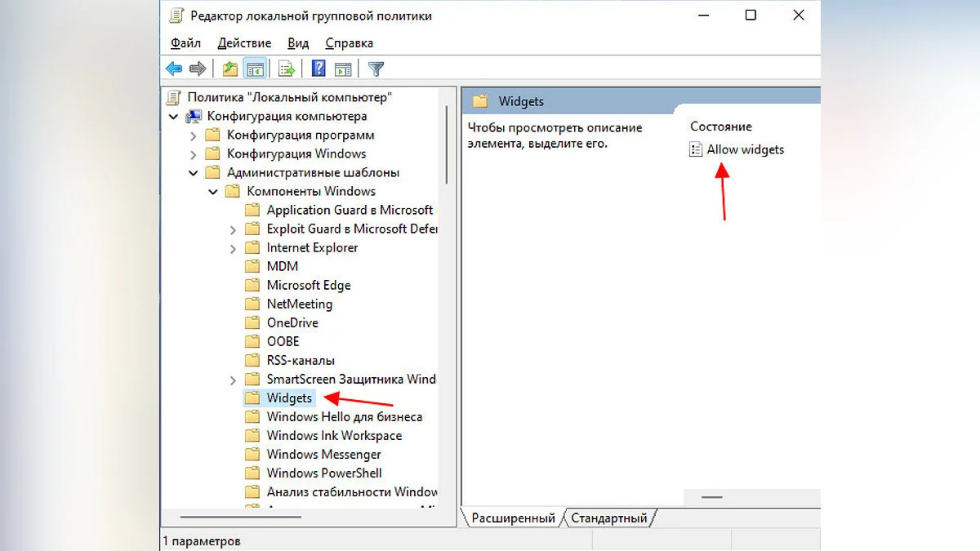Select the Windows Ink Workspace label
This screenshot has height=551, width=980.
[334, 435]
